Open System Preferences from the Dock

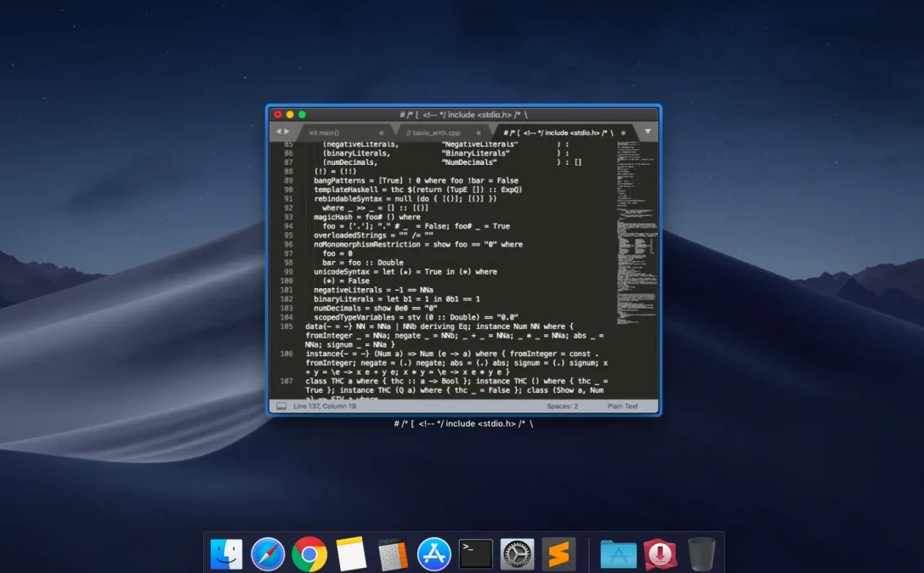[517, 553]
